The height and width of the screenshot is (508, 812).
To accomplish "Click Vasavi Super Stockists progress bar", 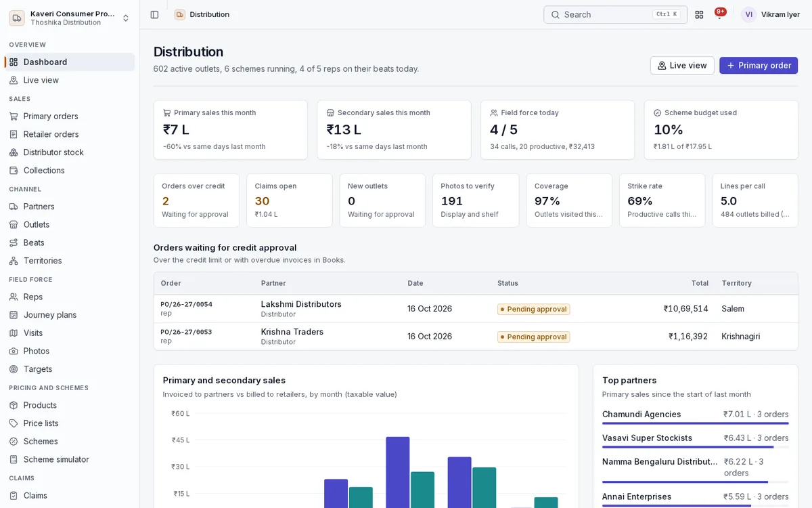I will pyautogui.click(x=696, y=447).
